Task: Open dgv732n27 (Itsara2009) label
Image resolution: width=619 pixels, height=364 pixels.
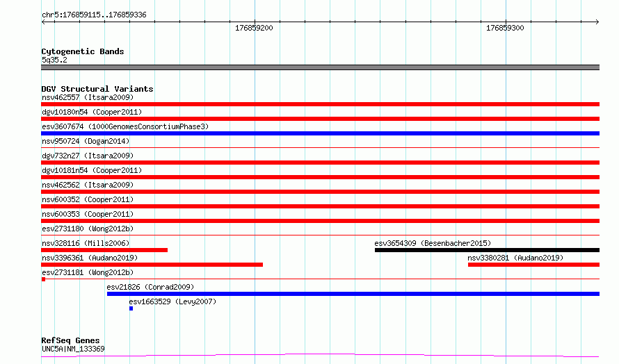Action: [88, 156]
